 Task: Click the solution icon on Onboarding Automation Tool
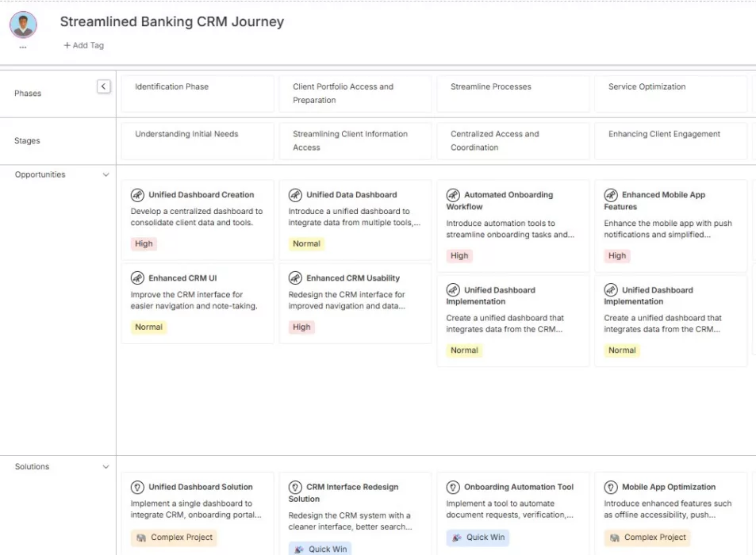pos(452,487)
